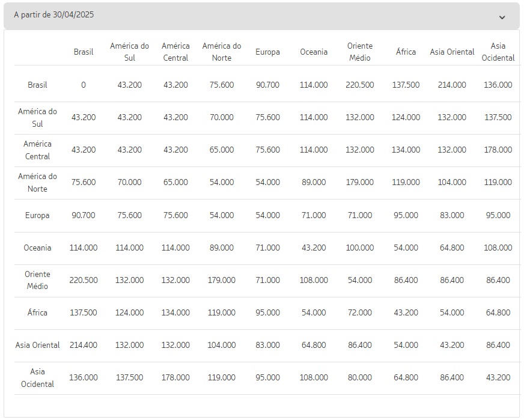The width and height of the screenshot is (524, 420).
Task: Click the 0 cell in Brasil row
Action: coord(84,85)
